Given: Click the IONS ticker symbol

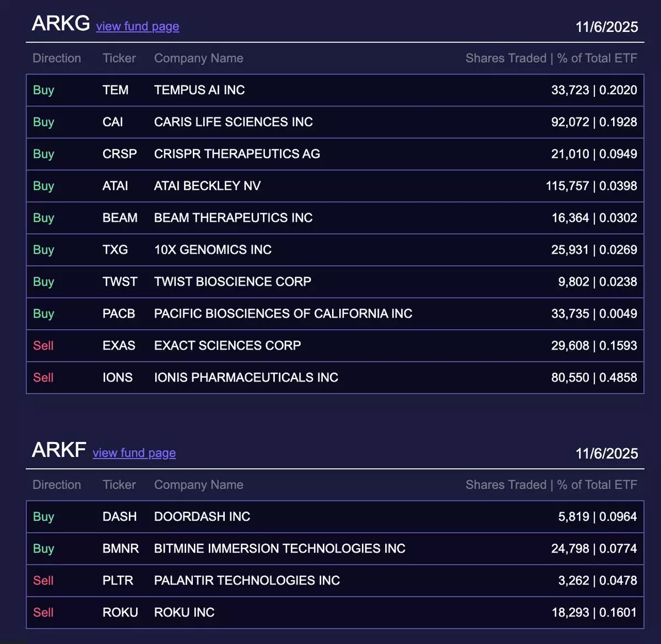Looking at the screenshot, I should click(x=117, y=378).
